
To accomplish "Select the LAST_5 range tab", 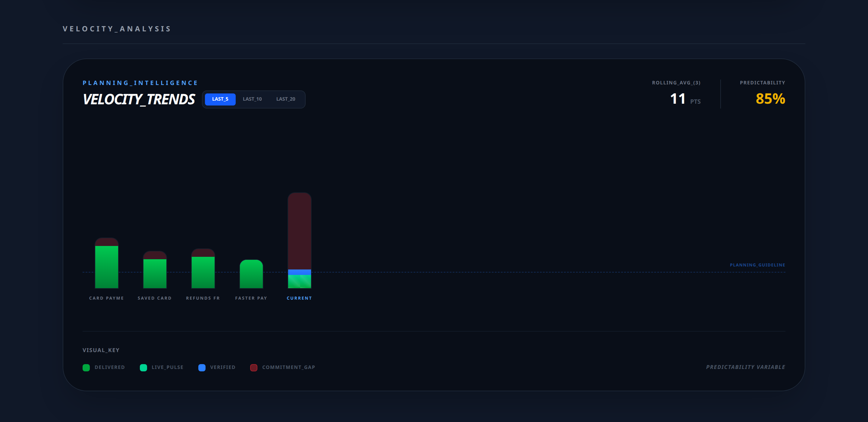I will (220, 99).
